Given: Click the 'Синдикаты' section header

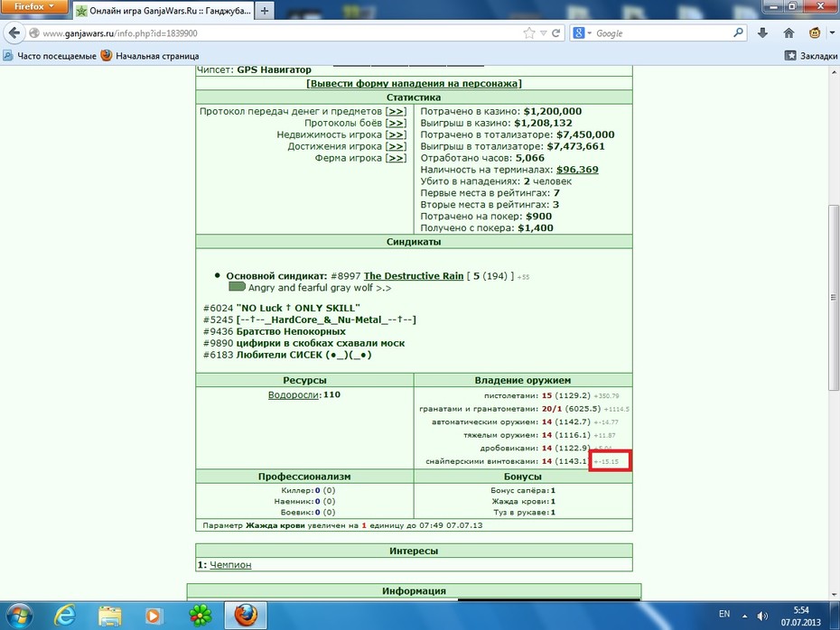Looking at the screenshot, I should [414, 242].
